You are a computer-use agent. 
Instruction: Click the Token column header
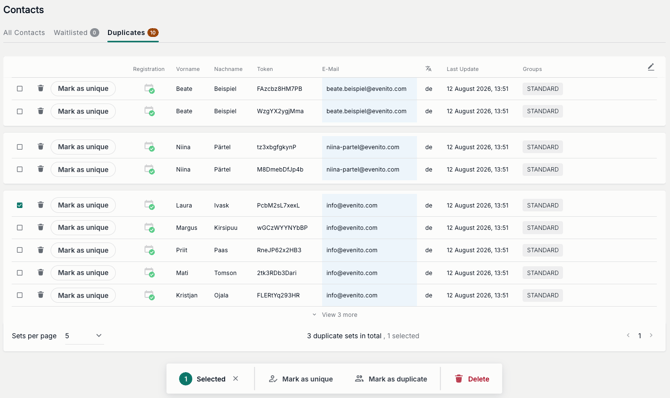pyautogui.click(x=265, y=69)
